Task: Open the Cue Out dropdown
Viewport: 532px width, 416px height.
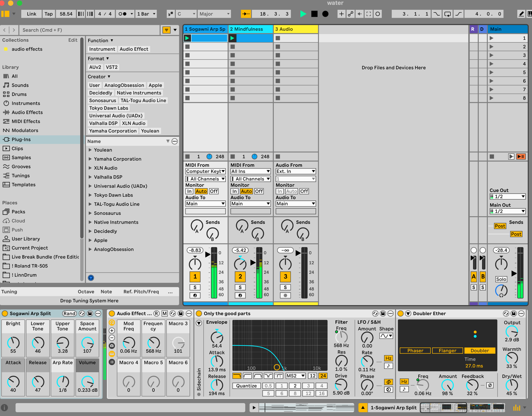Action: (x=507, y=196)
